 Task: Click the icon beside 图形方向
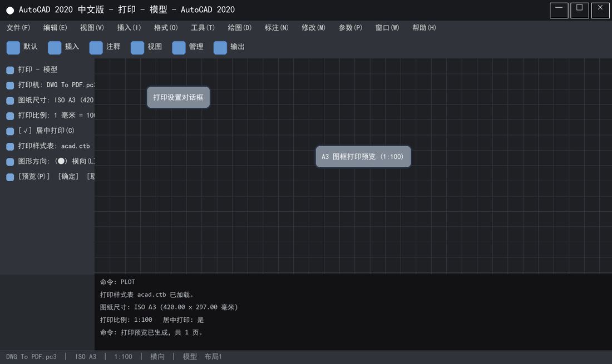(x=10, y=162)
